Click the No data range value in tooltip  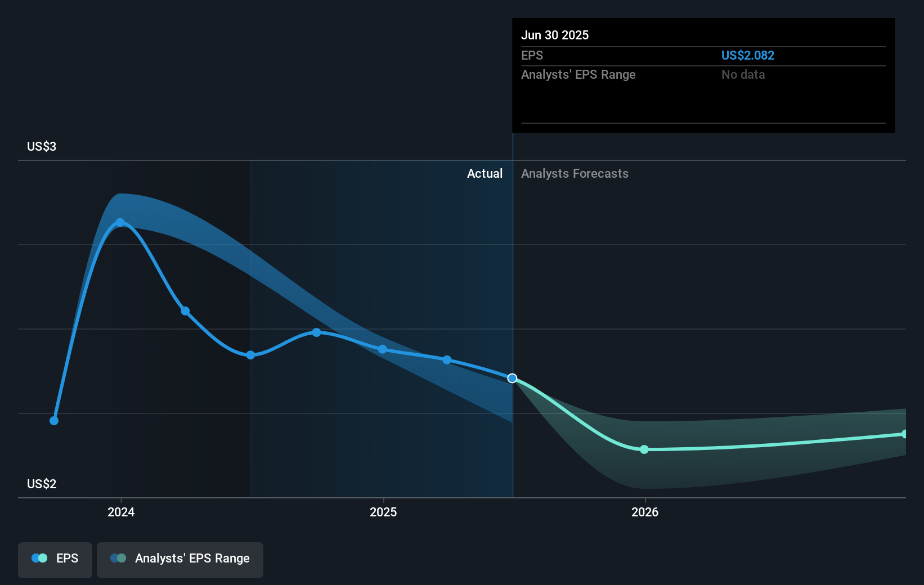click(x=743, y=74)
